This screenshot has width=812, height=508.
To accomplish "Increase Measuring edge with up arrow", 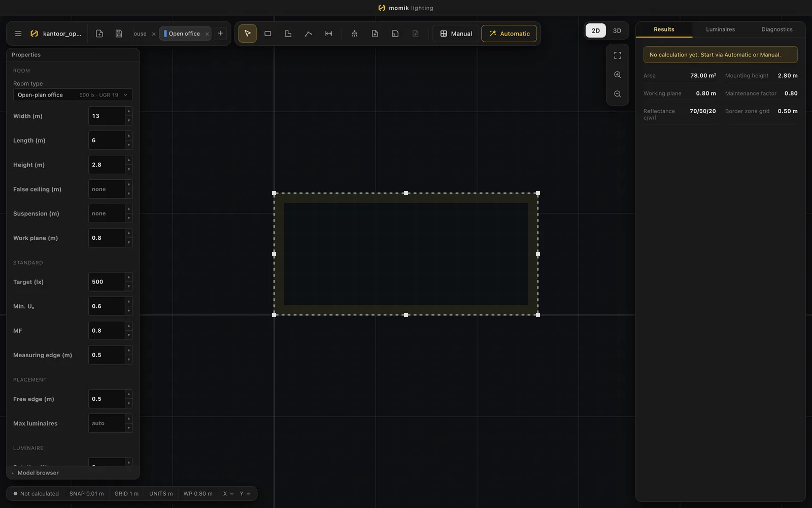I will [129, 351].
